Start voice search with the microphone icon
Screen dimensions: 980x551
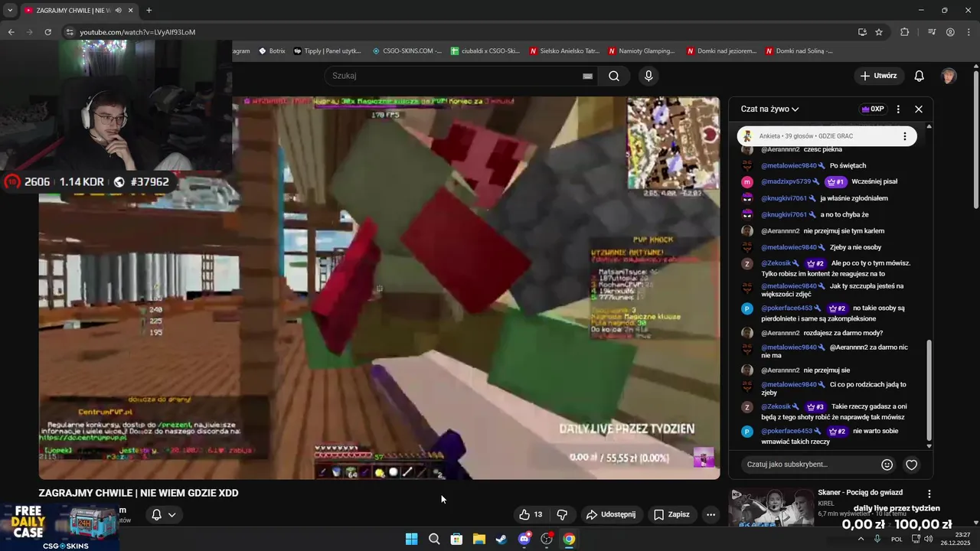tap(648, 76)
